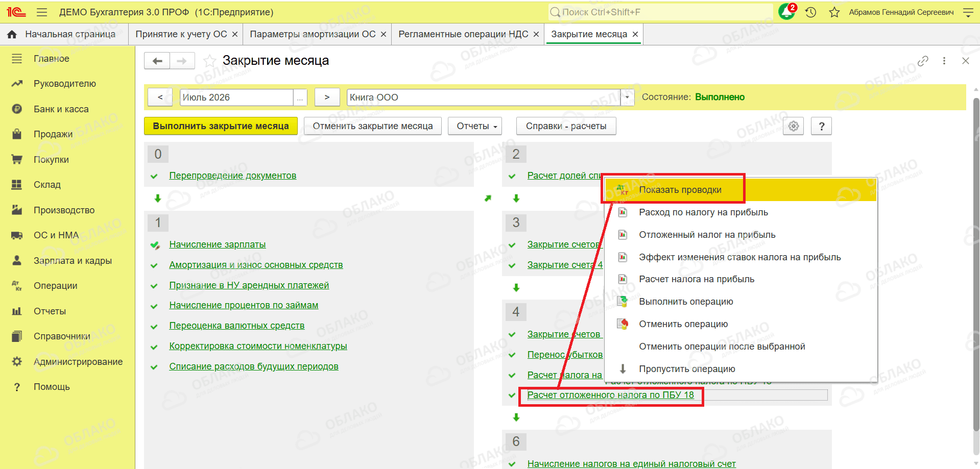This screenshot has height=469, width=980.
Task: Close the Принятие к учету ОС tab
Action: coord(235,34)
